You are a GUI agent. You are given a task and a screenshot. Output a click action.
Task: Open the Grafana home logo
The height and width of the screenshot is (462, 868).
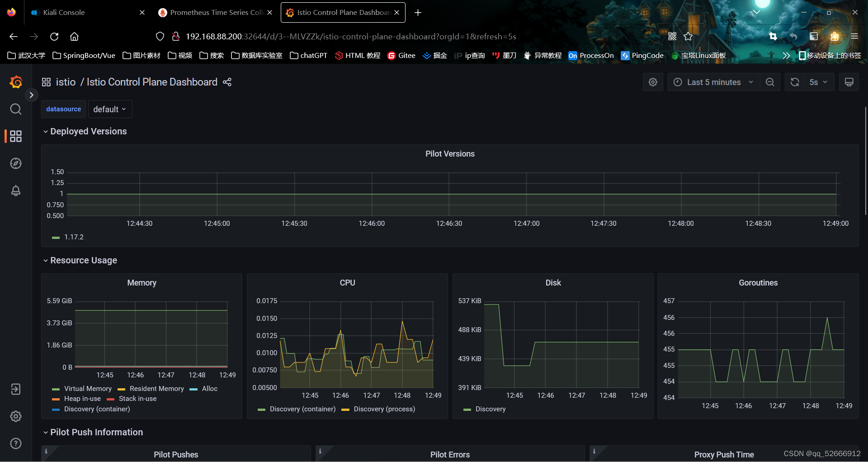pos(16,82)
